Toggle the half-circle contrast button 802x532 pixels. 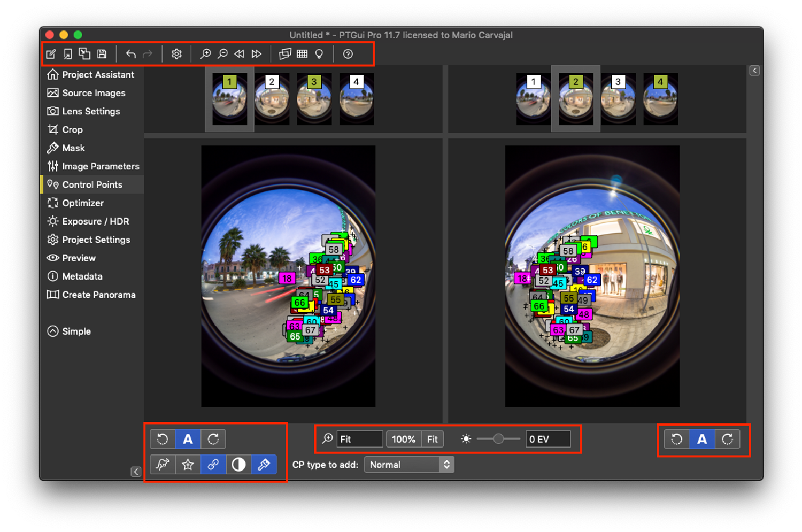[238, 465]
